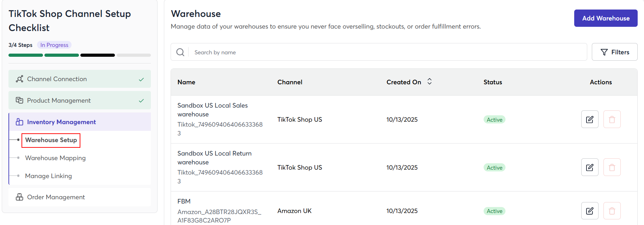Edit the Sandbox US Local Sales warehouse
The height and width of the screenshot is (225, 644).
[589, 120]
